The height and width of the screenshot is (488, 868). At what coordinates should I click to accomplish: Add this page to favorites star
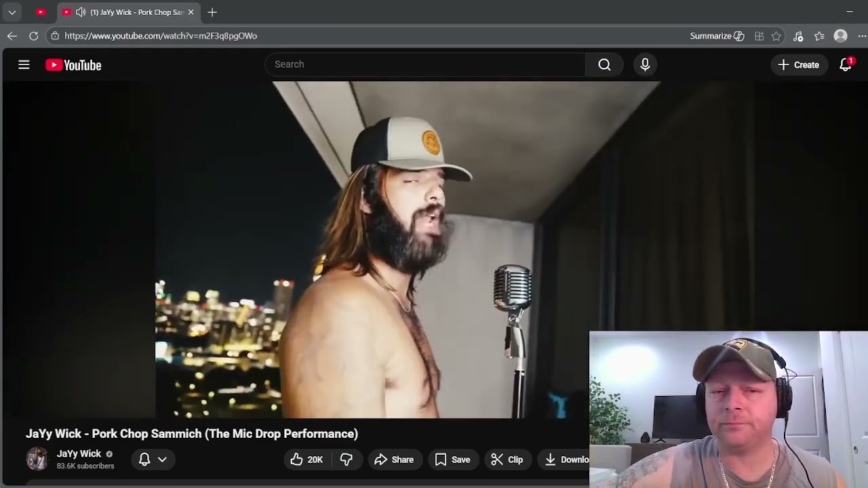(x=776, y=36)
